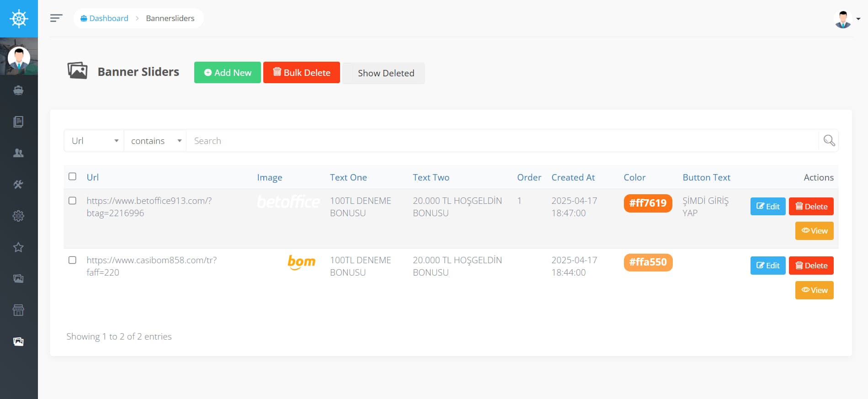The width and height of the screenshot is (868, 399).
Task: Toggle the select-all header checkbox
Action: click(x=72, y=176)
